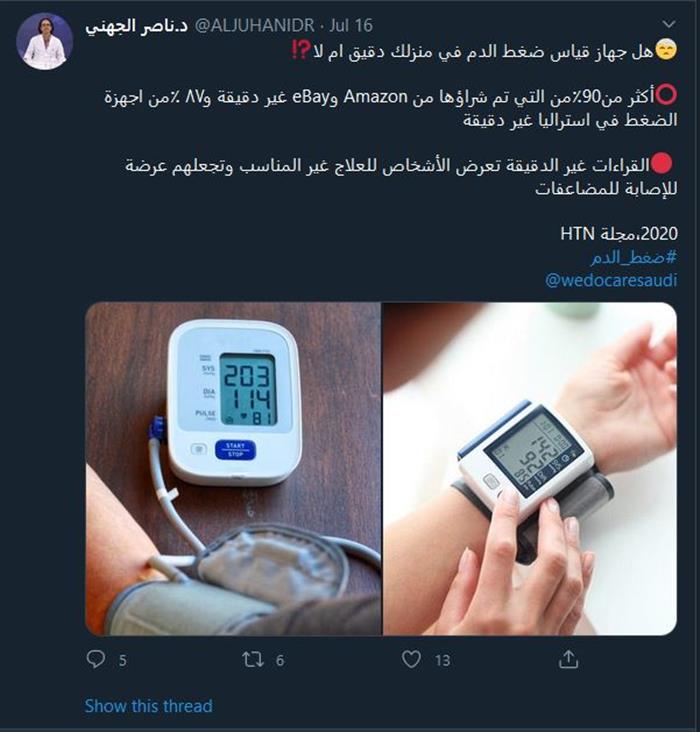Open the tweet options chevron menu
Screen dimensions: 700x732
[x=669, y=24]
